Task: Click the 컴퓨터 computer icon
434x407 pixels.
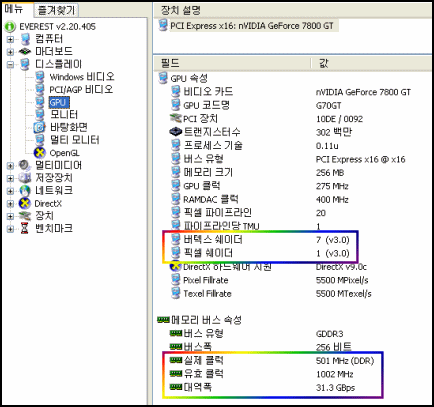Action: (25, 39)
